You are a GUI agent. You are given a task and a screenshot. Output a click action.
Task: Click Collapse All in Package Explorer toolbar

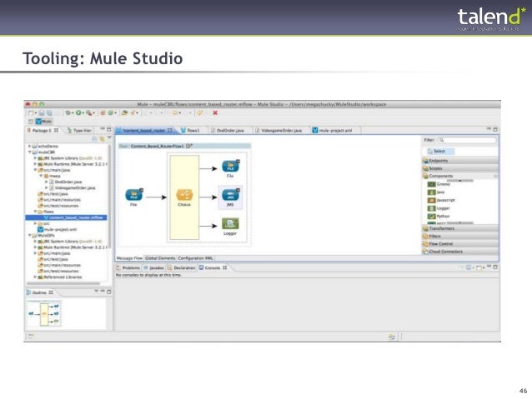click(95, 138)
